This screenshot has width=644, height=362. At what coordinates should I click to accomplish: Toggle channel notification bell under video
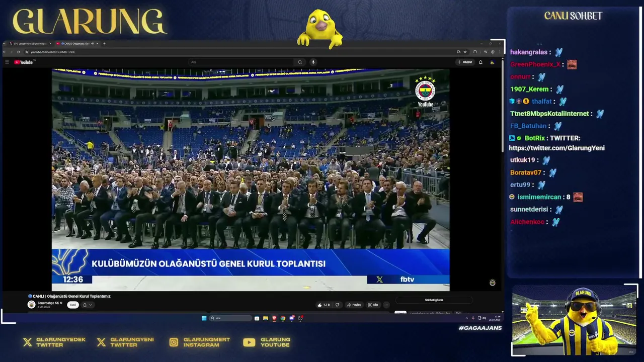(85, 305)
